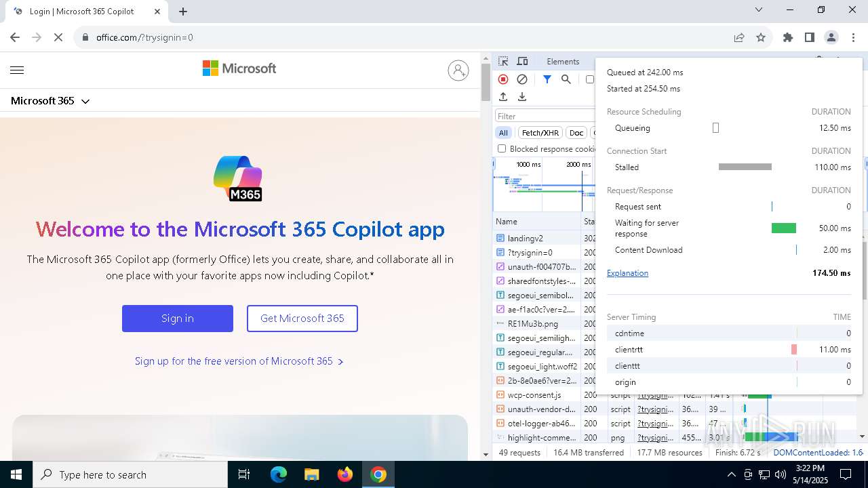Select the Fetch/XHR filter type

pyautogui.click(x=540, y=133)
